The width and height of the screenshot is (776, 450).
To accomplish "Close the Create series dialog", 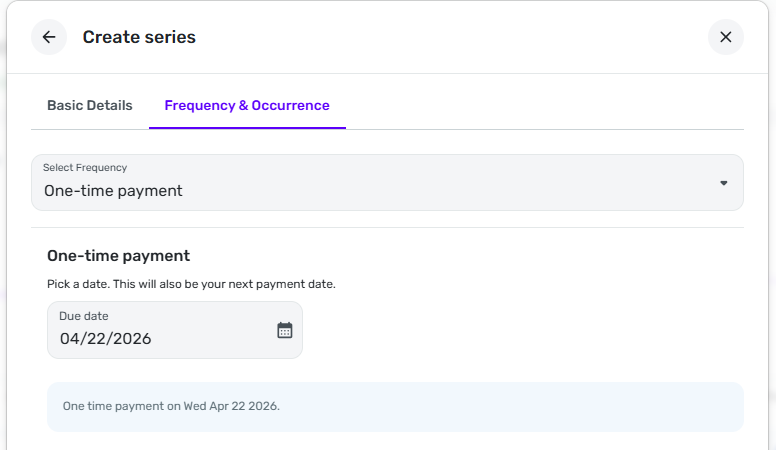I will [x=725, y=37].
